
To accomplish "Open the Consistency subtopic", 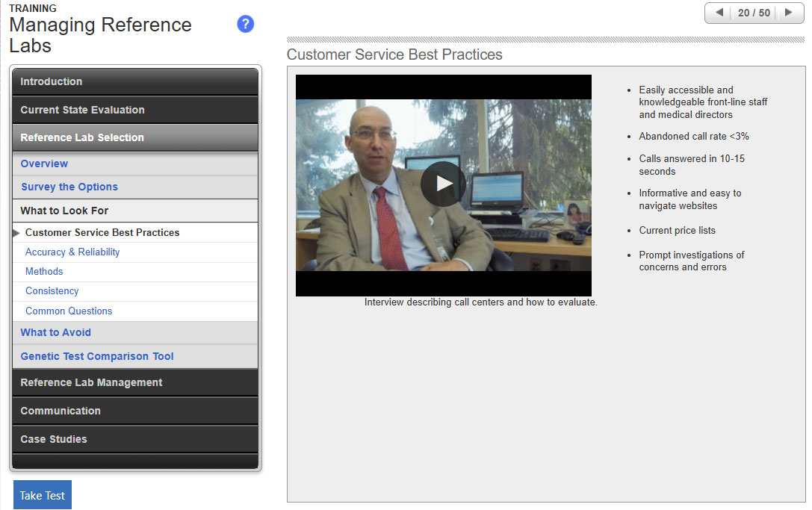I will (x=52, y=290).
